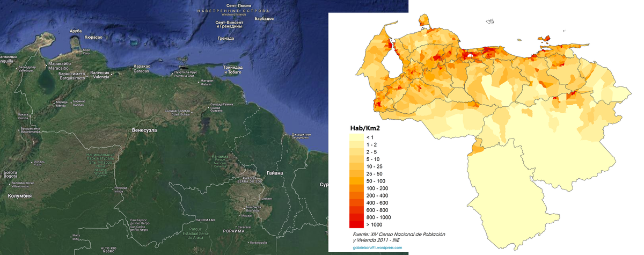Viewport: 644px width, 255px height.
Task: Select the Lethem town label
Action: coord(267,199)
